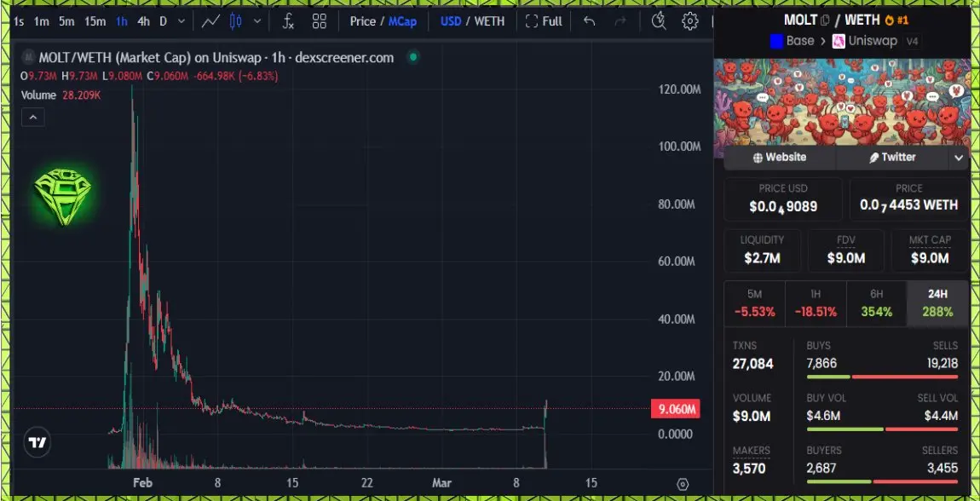Click the green market status dot

[x=412, y=58]
